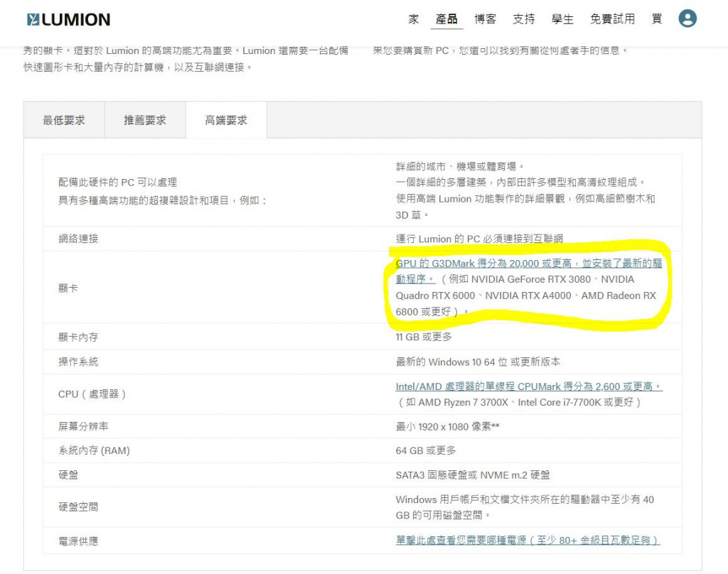Click the AMD Ryzen 7 3700X example text
This screenshot has width=728, height=574.
[x=463, y=402]
